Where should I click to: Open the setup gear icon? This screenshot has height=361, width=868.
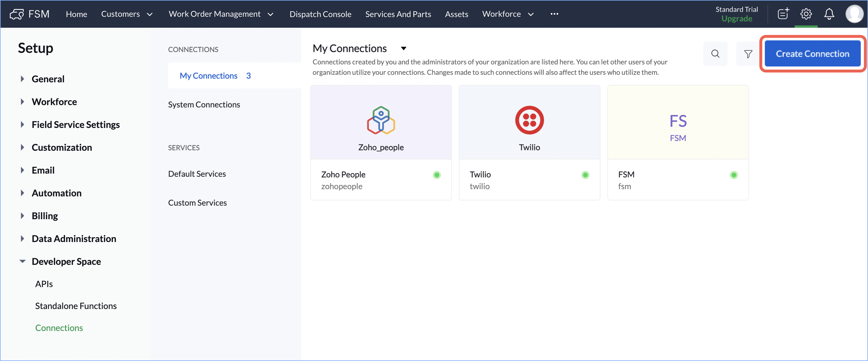coord(806,14)
